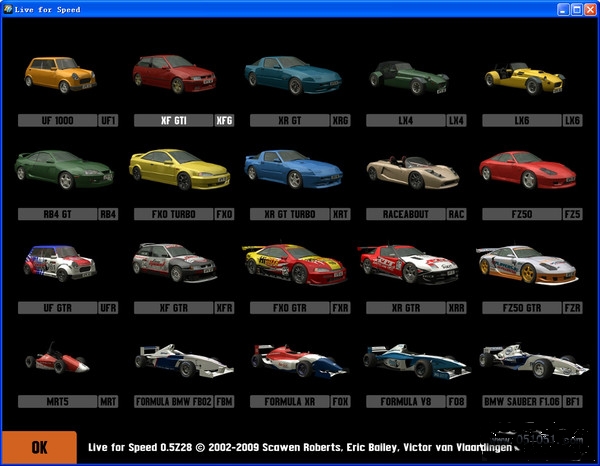Choose the red-yellow FXO GTR car image

point(294,264)
